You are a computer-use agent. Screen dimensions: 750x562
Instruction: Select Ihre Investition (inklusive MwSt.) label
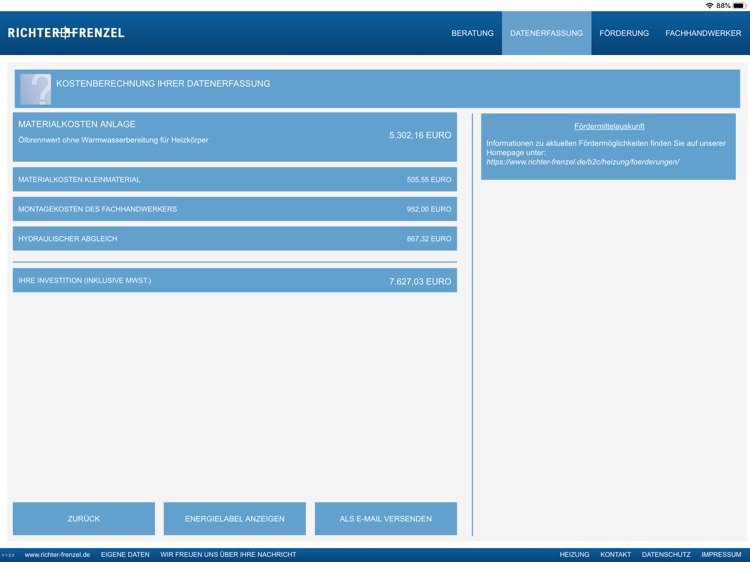(85, 280)
